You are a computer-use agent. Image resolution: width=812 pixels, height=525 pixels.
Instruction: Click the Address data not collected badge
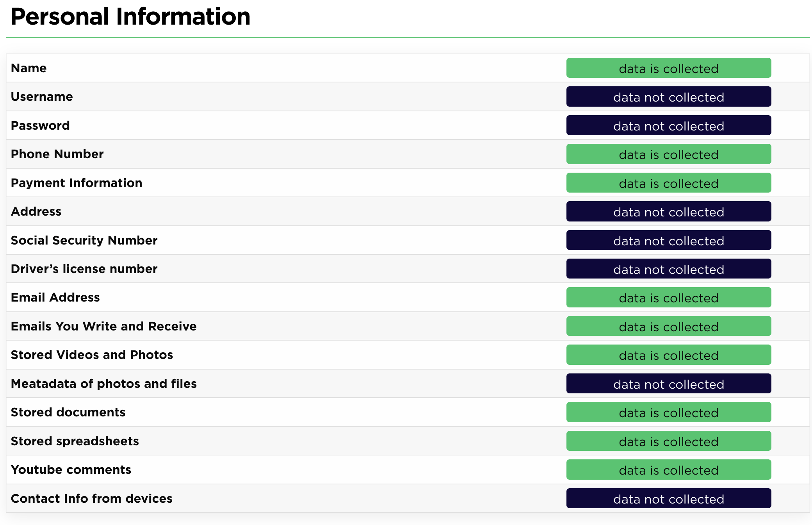click(668, 212)
